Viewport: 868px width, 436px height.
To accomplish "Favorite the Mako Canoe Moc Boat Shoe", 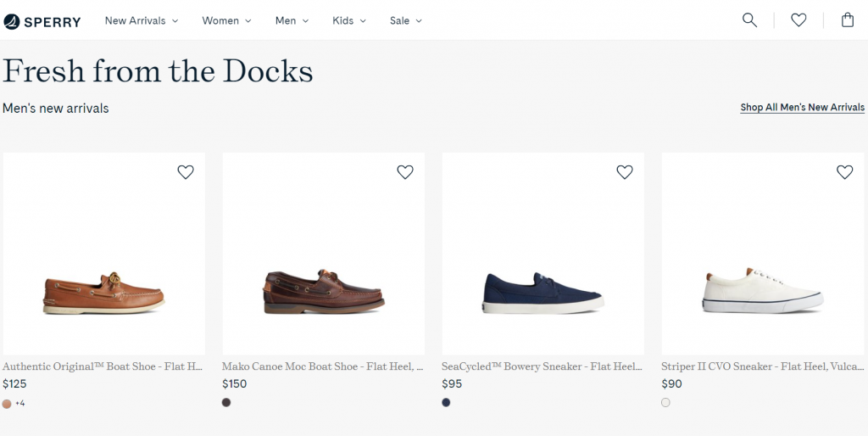I will click(405, 172).
